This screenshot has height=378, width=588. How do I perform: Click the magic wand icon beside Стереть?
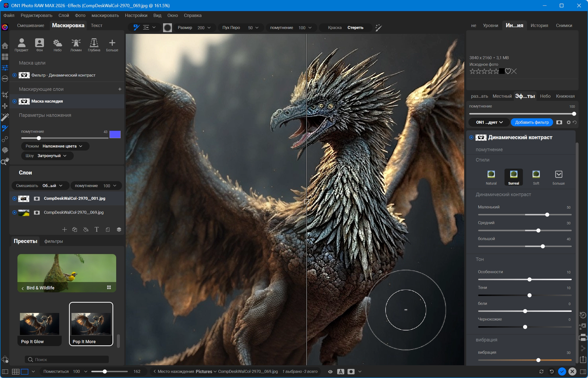point(378,27)
